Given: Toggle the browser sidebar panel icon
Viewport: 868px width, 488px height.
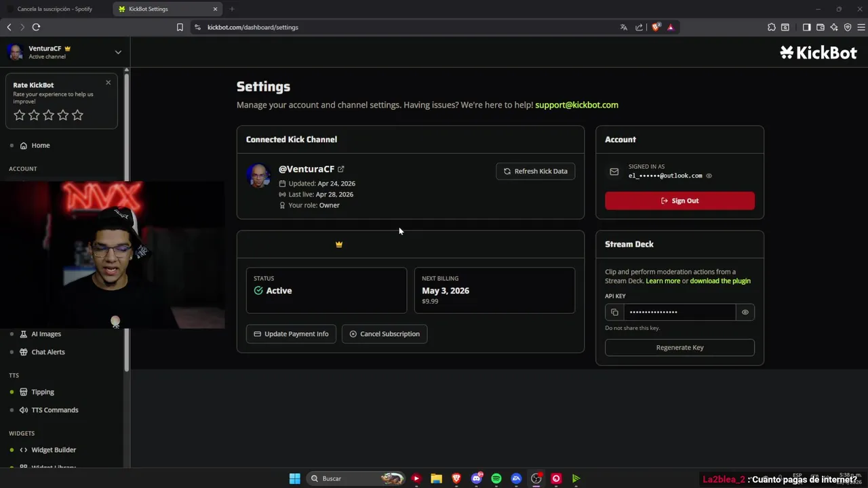Looking at the screenshot, I should coord(806,27).
